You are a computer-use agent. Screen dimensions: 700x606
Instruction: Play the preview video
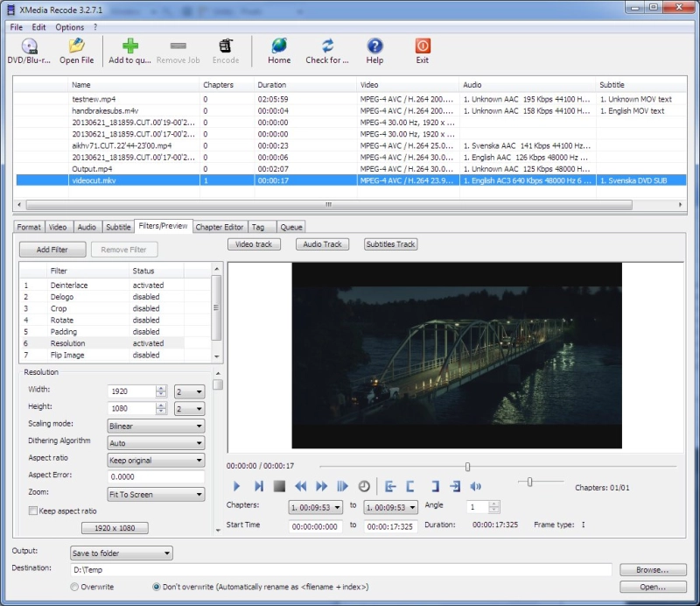tap(236, 486)
